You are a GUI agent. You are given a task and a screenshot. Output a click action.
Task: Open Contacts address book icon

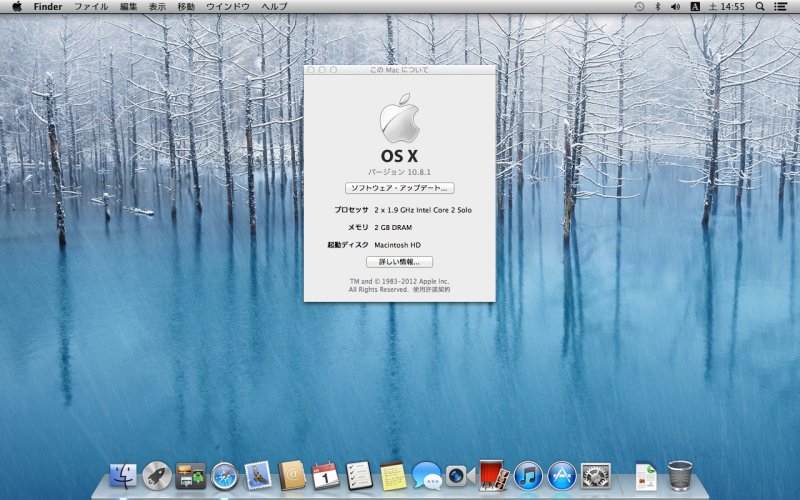[292, 476]
